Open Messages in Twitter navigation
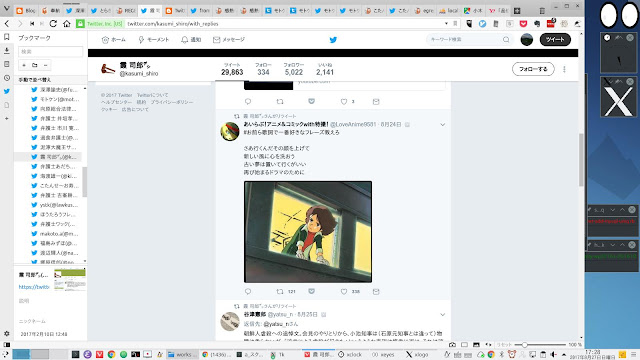The width and height of the screenshot is (640, 360). click(229, 40)
